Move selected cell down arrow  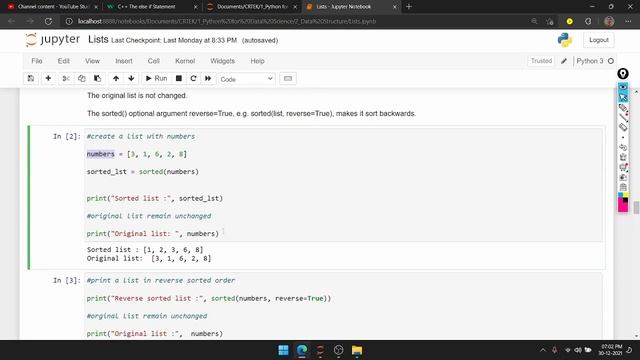(x=131, y=78)
